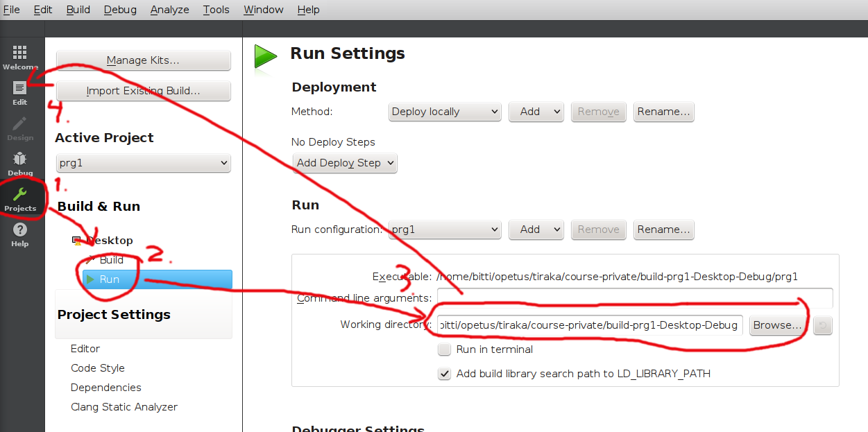Reset working directory with arrow icon

click(x=822, y=325)
